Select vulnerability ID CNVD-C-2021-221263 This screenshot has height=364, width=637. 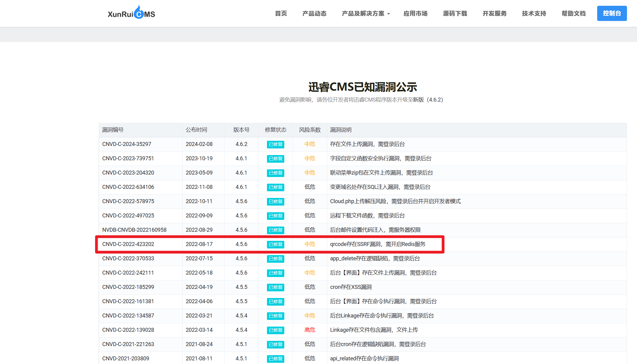click(128, 344)
